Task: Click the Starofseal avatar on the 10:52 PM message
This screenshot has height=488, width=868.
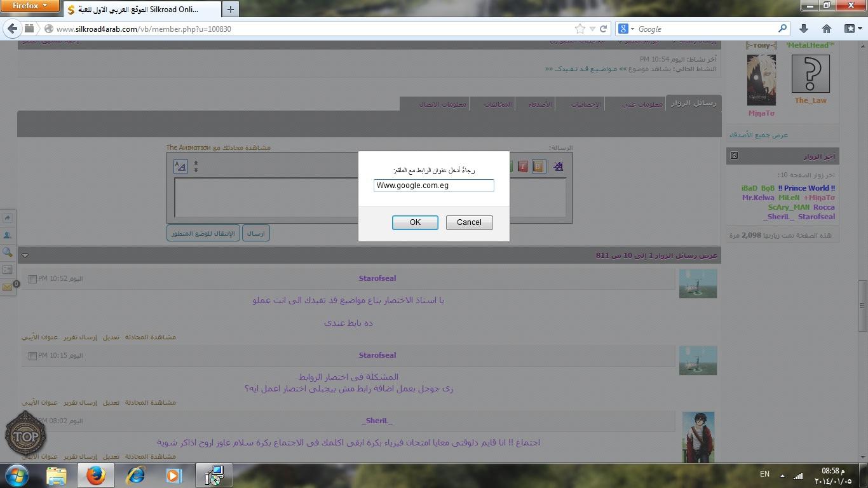Action: point(698,283)
